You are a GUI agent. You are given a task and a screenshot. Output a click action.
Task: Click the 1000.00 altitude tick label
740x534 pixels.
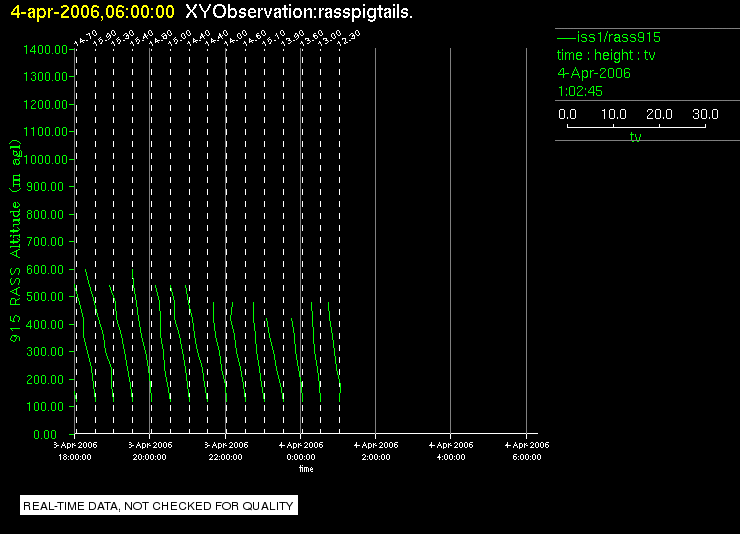click(x=45, y=159)
